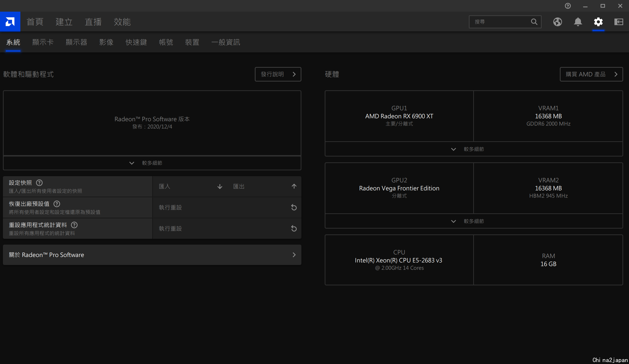Click reset icon for 重設應用程式統計資料
629x364 pixels.
click(294, 228)
